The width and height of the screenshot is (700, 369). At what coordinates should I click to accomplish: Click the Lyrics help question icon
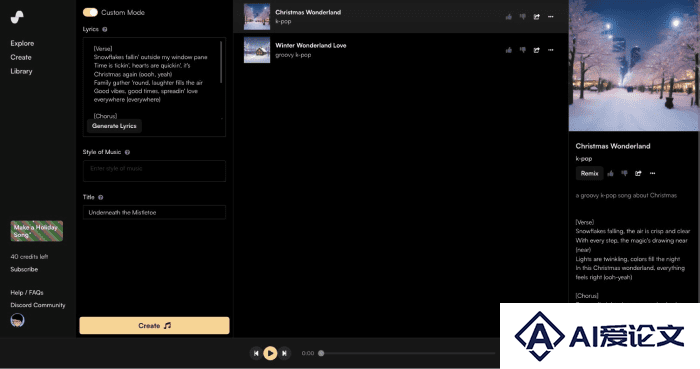pyautogui.click(x=105, y=29)
